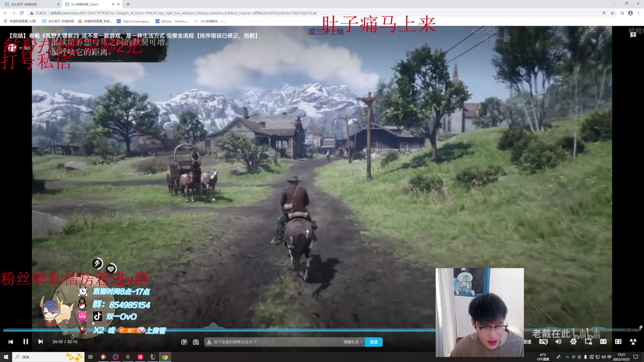The image size is (644, 362).
Task: Enable picture-in-picture mode
Action: 588,342
